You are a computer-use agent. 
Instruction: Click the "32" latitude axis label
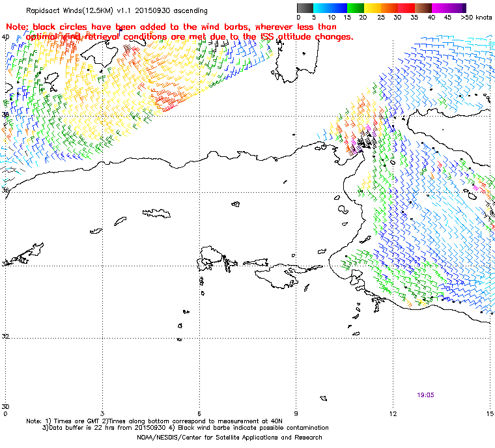click(x=5, y=336)
